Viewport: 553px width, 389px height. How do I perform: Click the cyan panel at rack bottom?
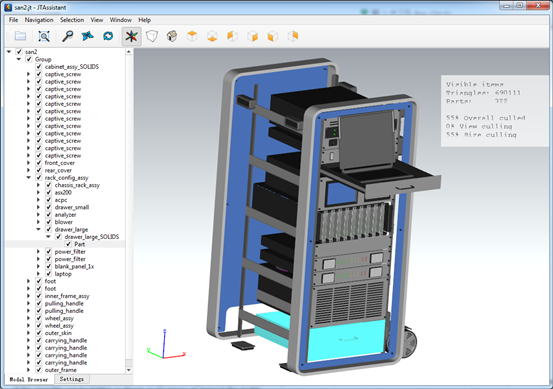pyautogui.click(x=346, y=340)
